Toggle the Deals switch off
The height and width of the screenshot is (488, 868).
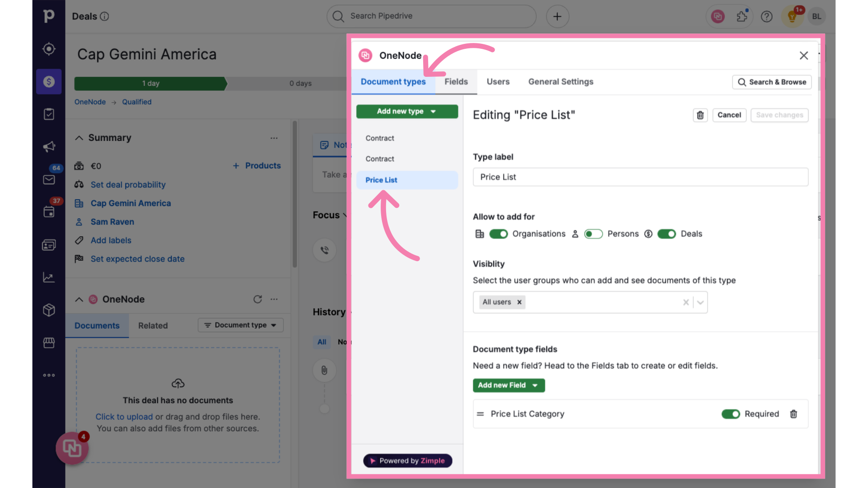[x=667, y=234]
